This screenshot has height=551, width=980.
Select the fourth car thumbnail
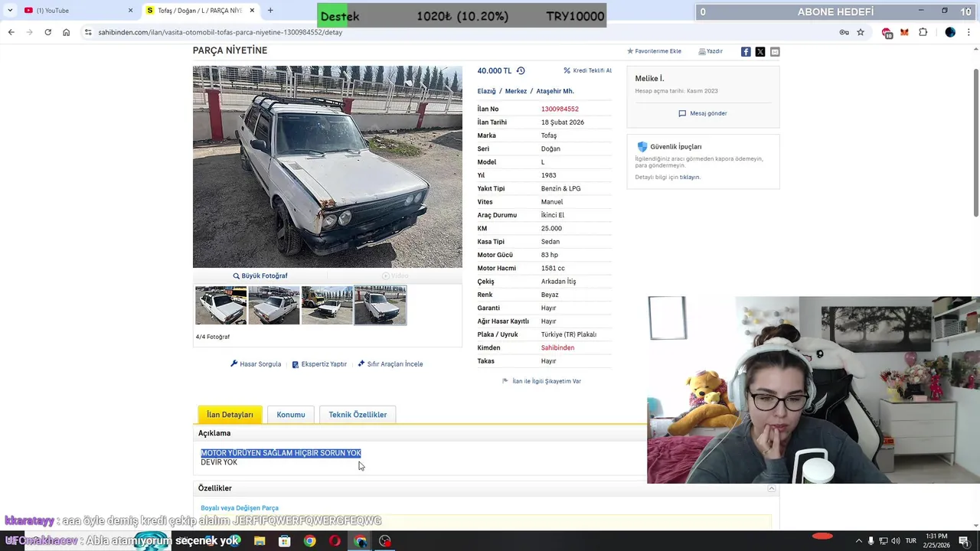tap(381, 305)
